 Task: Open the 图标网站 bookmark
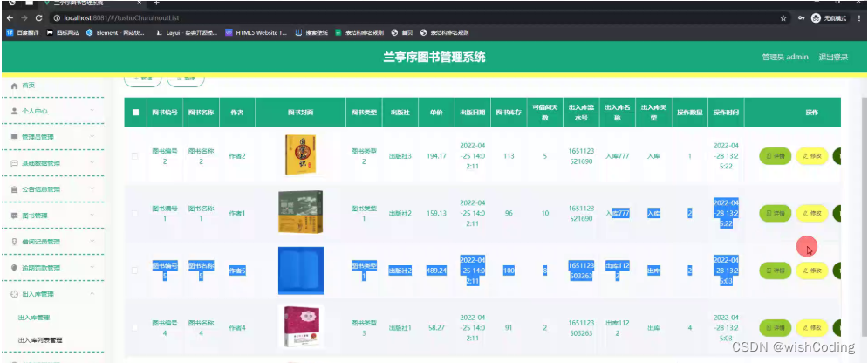coord(63,32)
